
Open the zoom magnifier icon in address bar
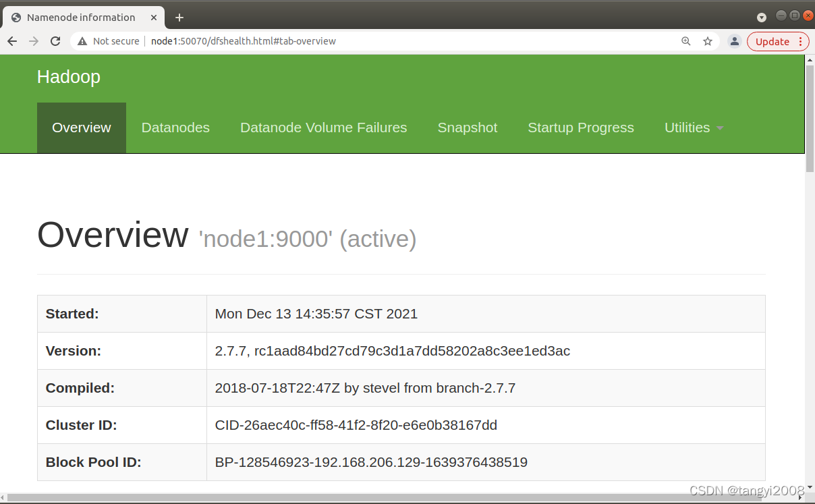click(686, 41)
